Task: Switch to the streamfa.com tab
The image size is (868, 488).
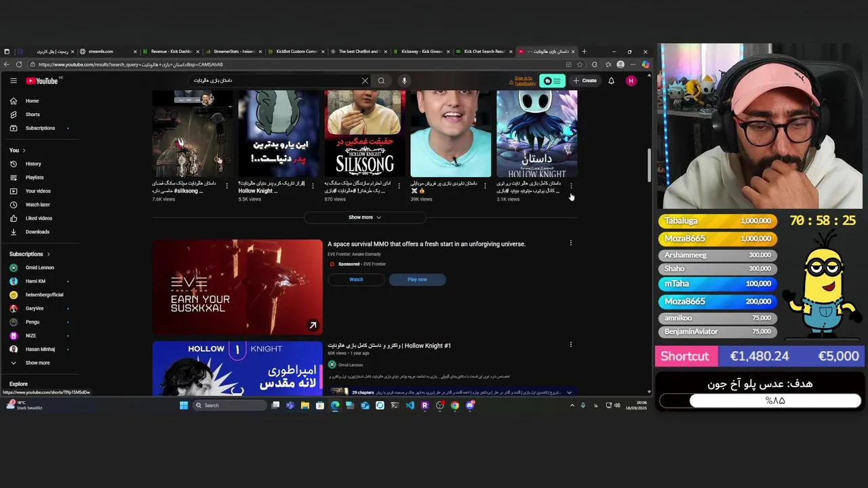Action: tap(107, 52)
